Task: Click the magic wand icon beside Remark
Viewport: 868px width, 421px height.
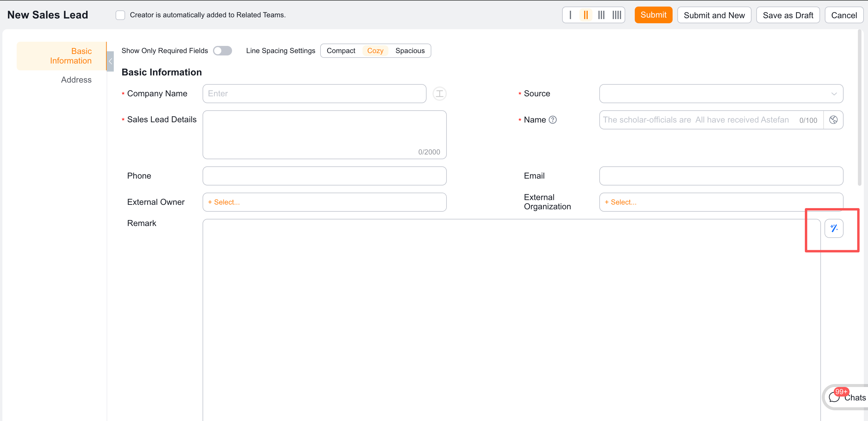Action: 834,228
